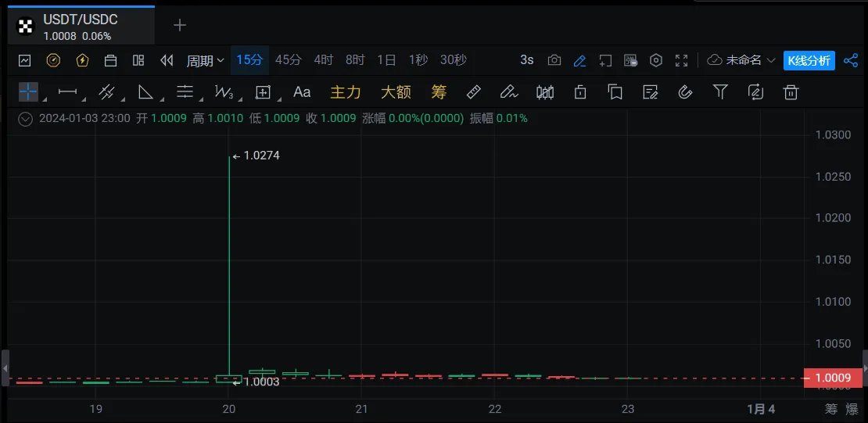This screenshot has width=868, height=423.
Task: Select the parallel channel drawing tool
Action: [106, 92]
